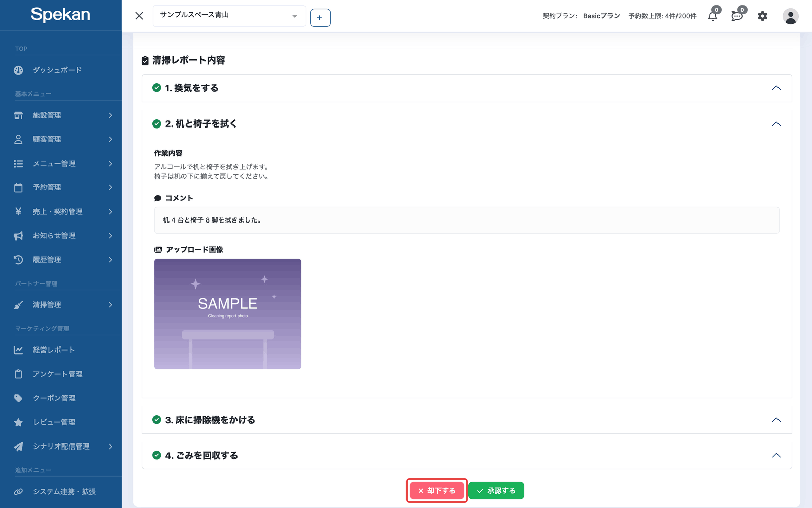Image resolution: width=812 pixels, height=508 pixels.
Task: Open クーポン管理 in the sidebar
Action: (x=61, y=398)
